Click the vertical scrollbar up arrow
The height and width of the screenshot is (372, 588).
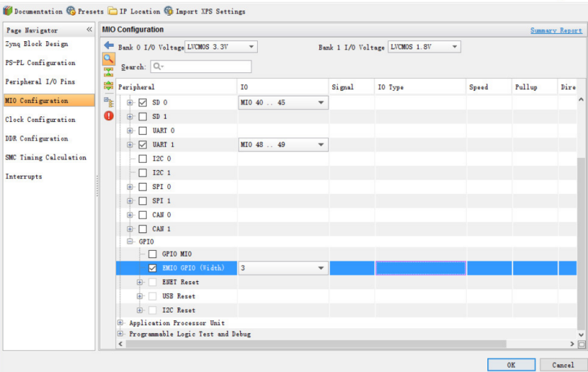pos(581,100)
